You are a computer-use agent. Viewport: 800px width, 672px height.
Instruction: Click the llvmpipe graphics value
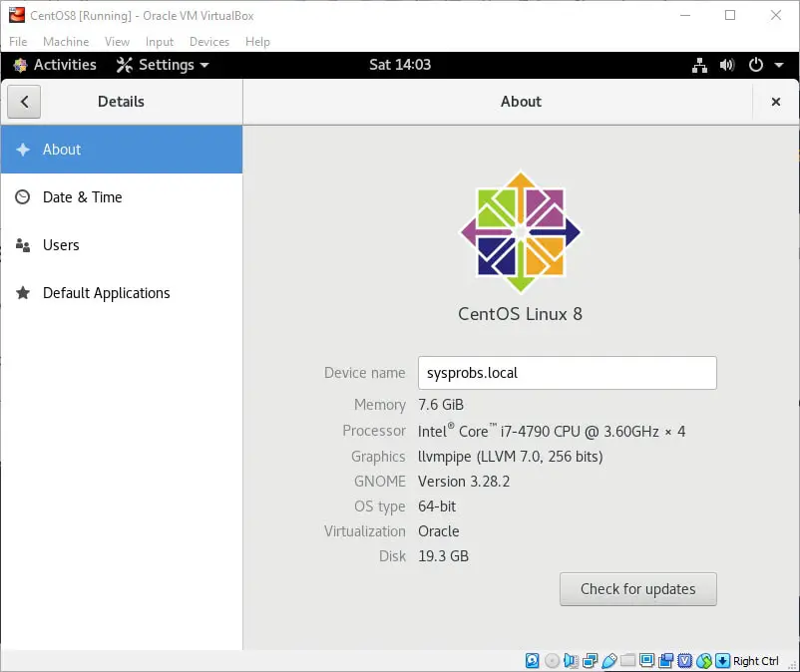(510, 457)
